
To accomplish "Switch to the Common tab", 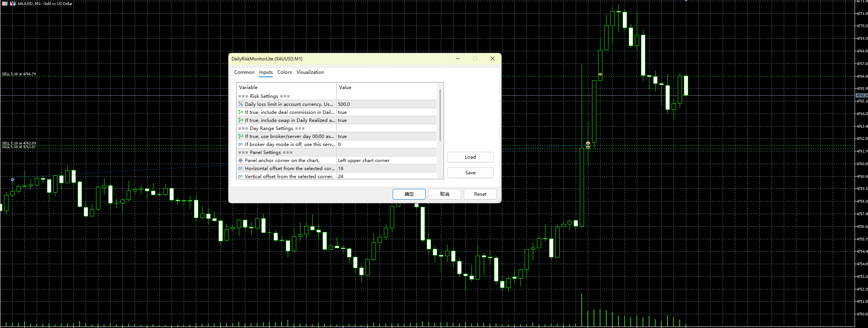I will click(244, 72).
